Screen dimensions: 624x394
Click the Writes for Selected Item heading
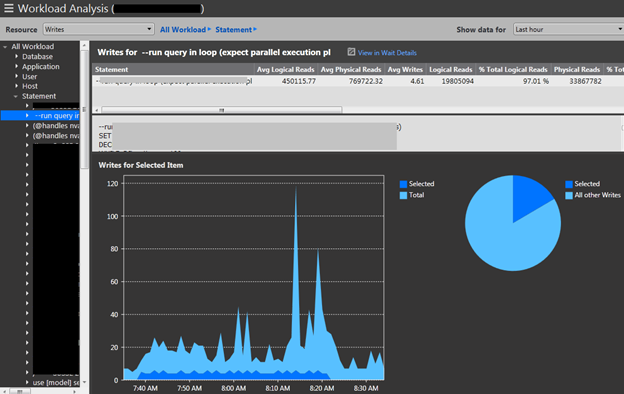click(x=141, y=165)
